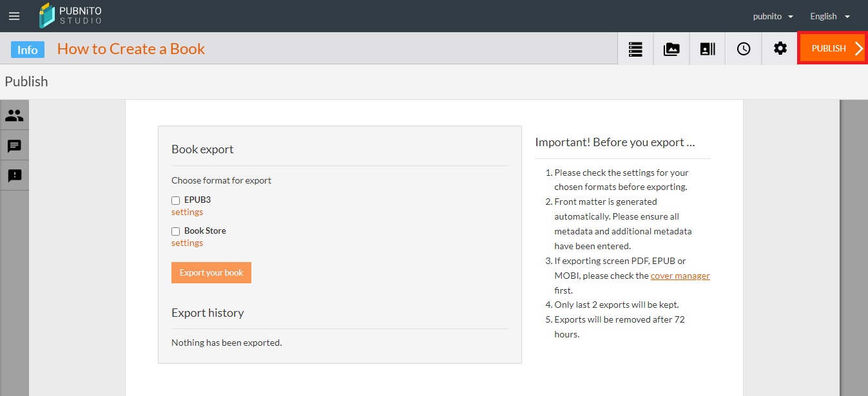This screenshot has height=396, width=868.
Task: Click the orange PUBLISH button
Action: (x=833, y=48)
